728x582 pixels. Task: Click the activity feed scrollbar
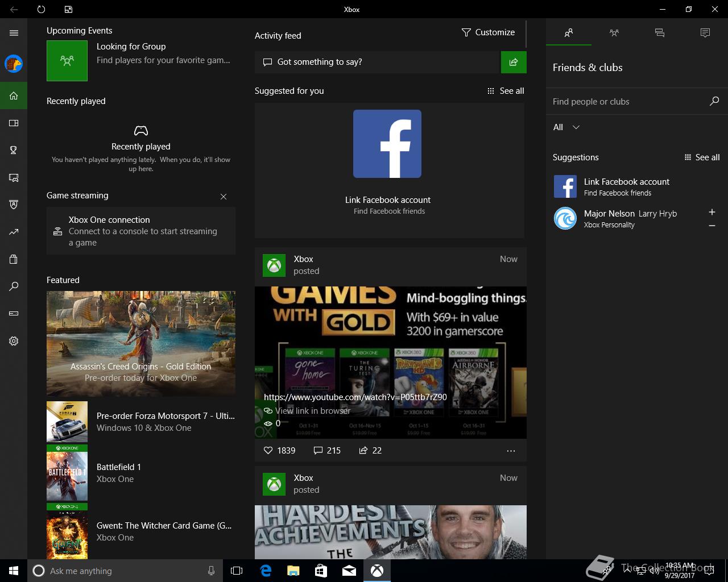pos(527,34)
